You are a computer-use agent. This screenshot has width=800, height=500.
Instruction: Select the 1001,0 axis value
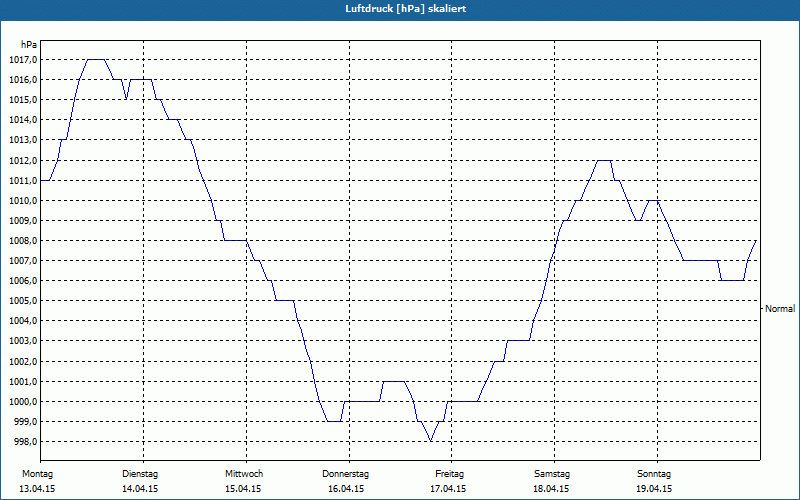pos(23,381)
